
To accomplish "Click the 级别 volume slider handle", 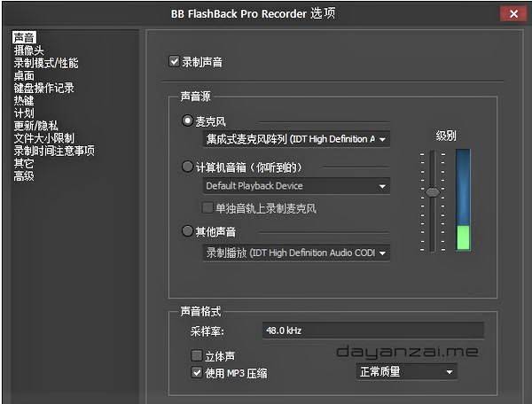I will (x=432, y=191).
